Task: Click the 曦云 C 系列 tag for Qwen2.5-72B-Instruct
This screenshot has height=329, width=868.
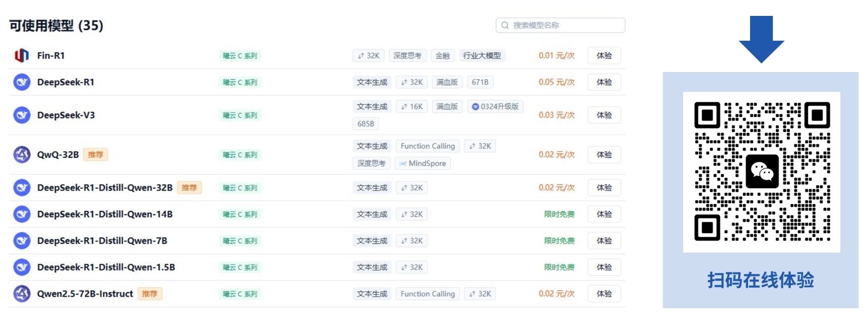Action: coord(240,294)
